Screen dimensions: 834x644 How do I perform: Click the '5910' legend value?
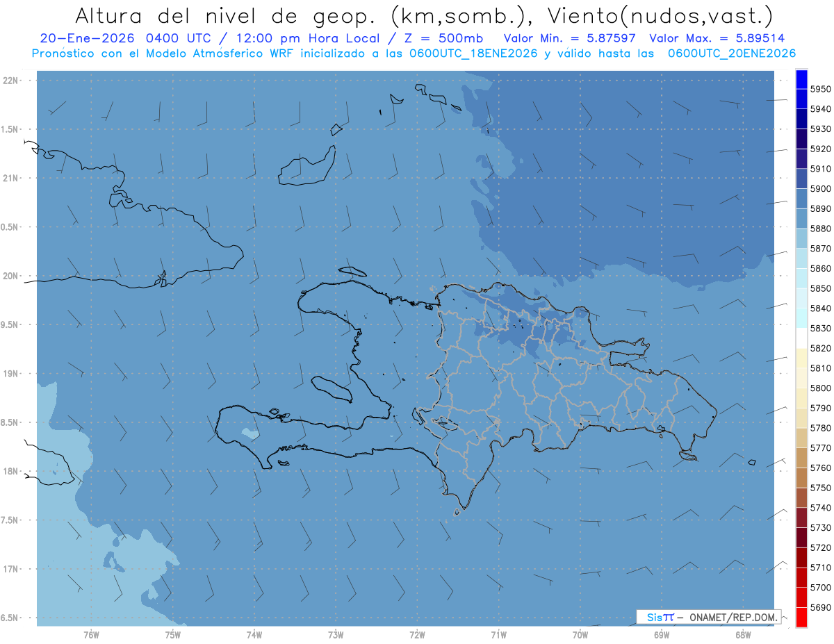click(821, 169)
